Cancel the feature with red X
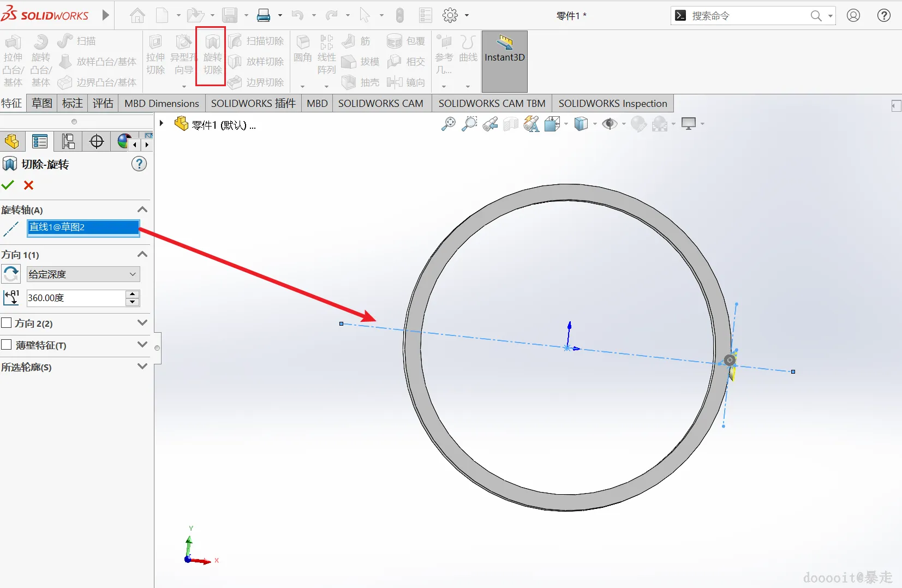902x588 pixels. (x=28, y=185)
